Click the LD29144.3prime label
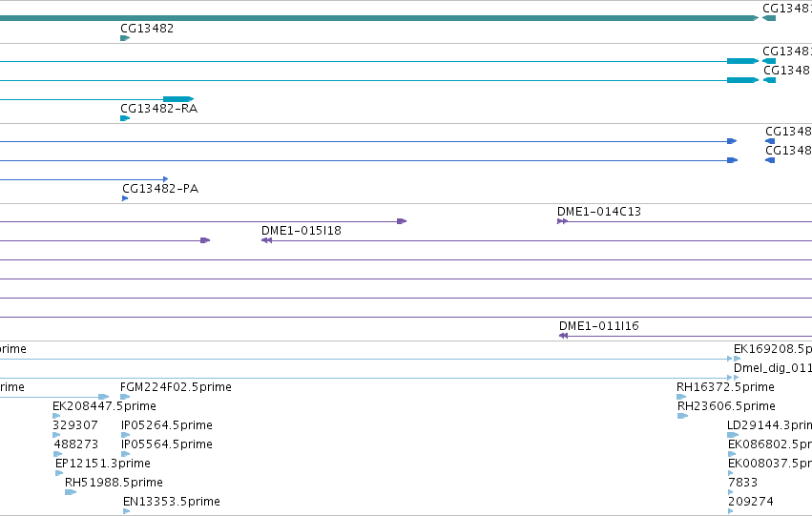Viewport: 812px width, 516px height. (x=769, y=425)
